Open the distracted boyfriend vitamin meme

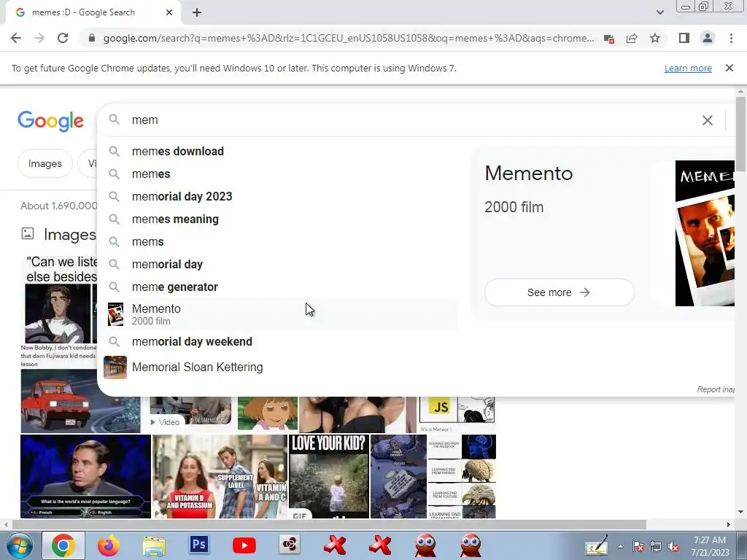[x=220, y=476]
